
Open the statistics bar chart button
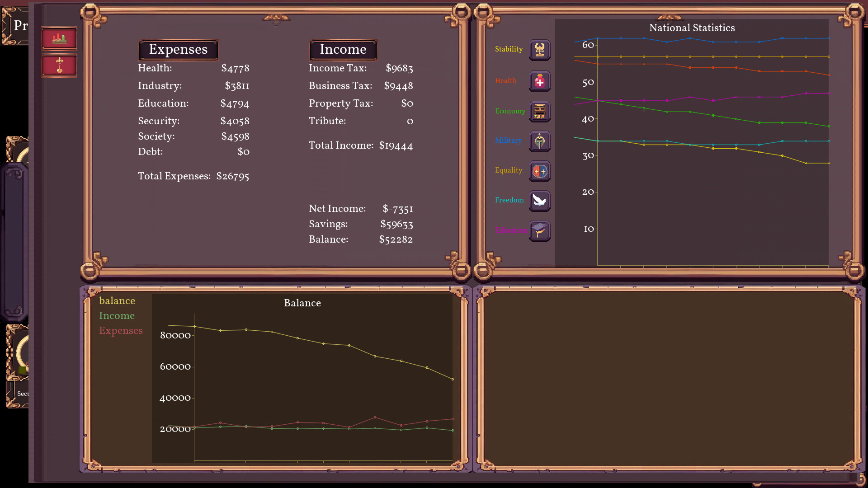[x=59, y=38]
